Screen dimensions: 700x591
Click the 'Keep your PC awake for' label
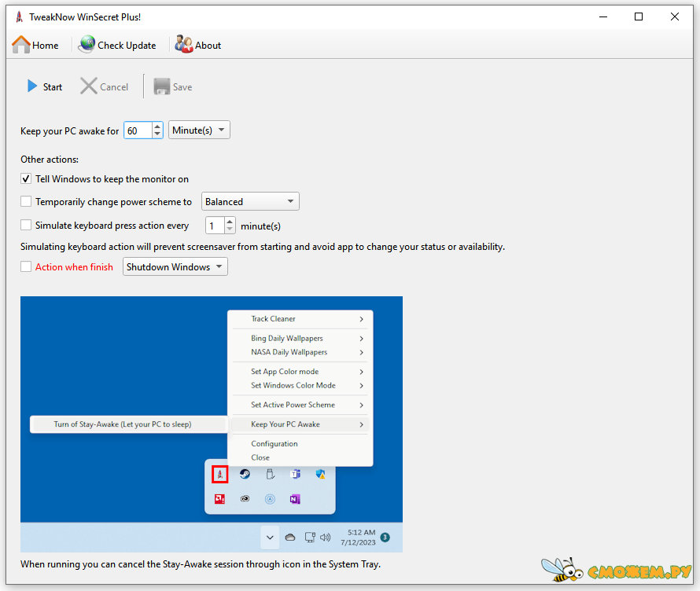point(70,131)
